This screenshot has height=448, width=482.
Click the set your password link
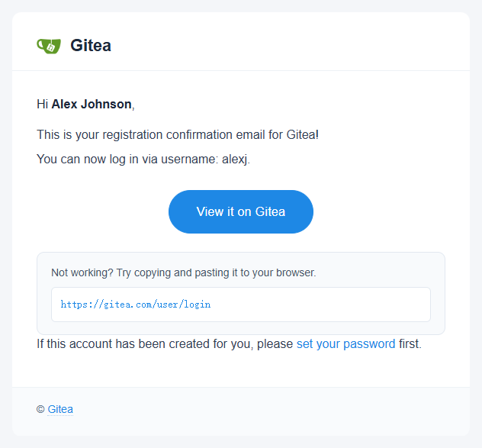(x=345, y=343)
